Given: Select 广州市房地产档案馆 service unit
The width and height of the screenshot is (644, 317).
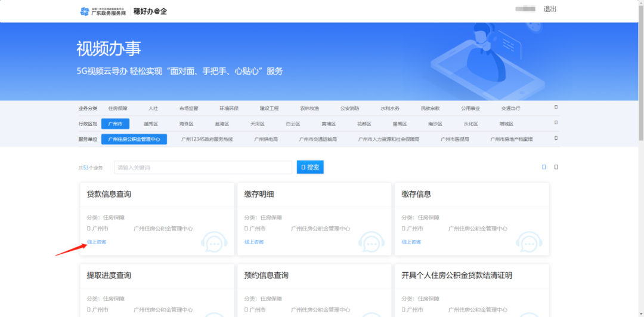Looking at the screenshot, I should [512, 139].
